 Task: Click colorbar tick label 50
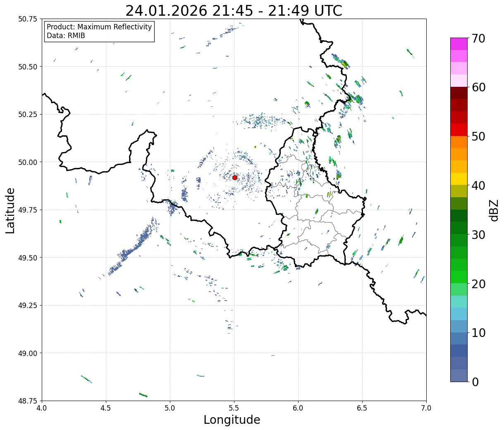(478, 136)
